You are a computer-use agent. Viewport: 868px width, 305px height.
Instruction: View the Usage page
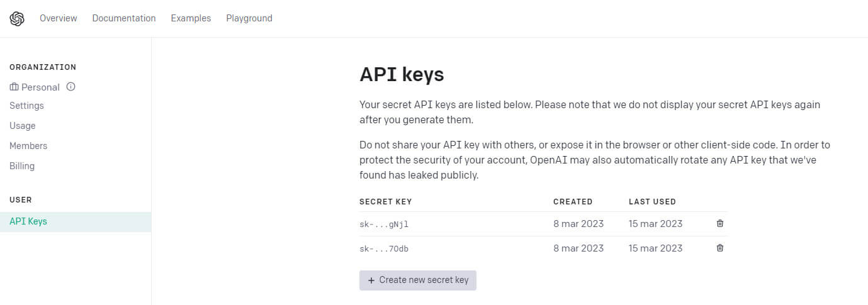point(23,126)
